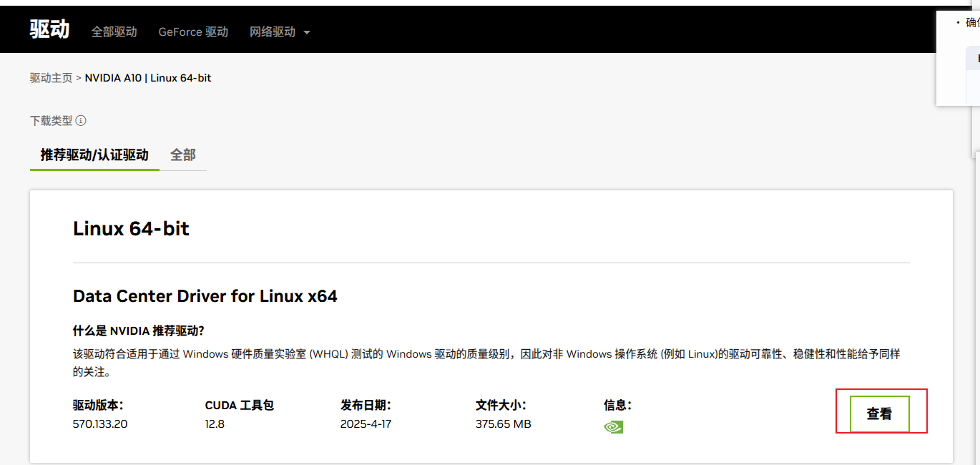The height and width of the screenshot is (465, 980).
Task: Click the 文件大小: label
Action: tap(501, 406)
